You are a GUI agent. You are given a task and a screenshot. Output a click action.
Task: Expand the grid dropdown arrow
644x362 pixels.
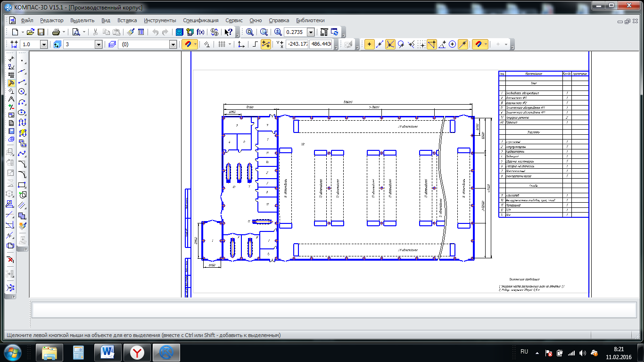pyautogui.click(x=230, y=44)
